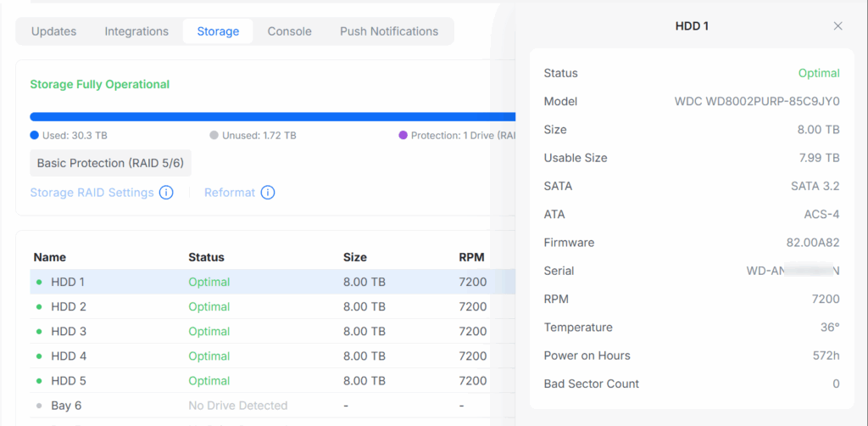Viewport: 868px width, 426px height.
Task: Switch to the Updates tab
Action: tap(53, 31)
